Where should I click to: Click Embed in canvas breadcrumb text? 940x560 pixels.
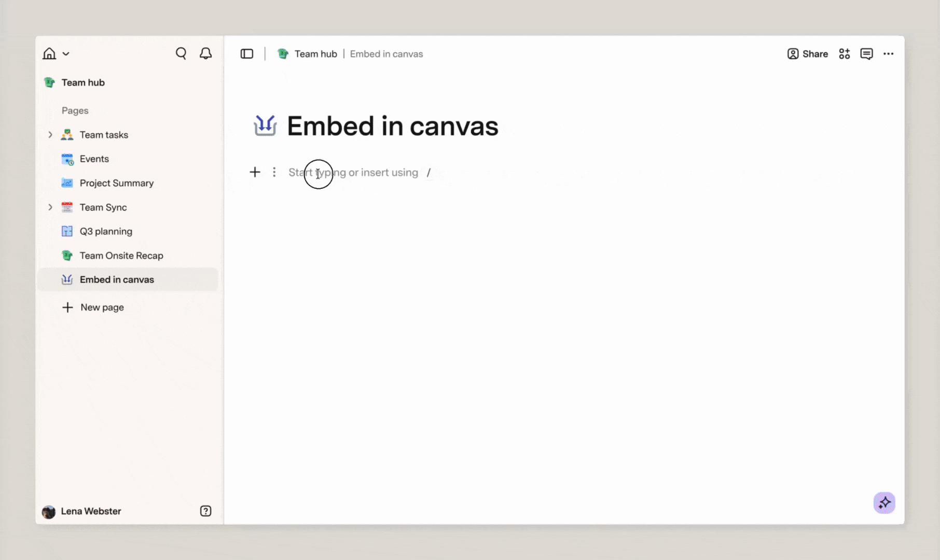point(386,54)
